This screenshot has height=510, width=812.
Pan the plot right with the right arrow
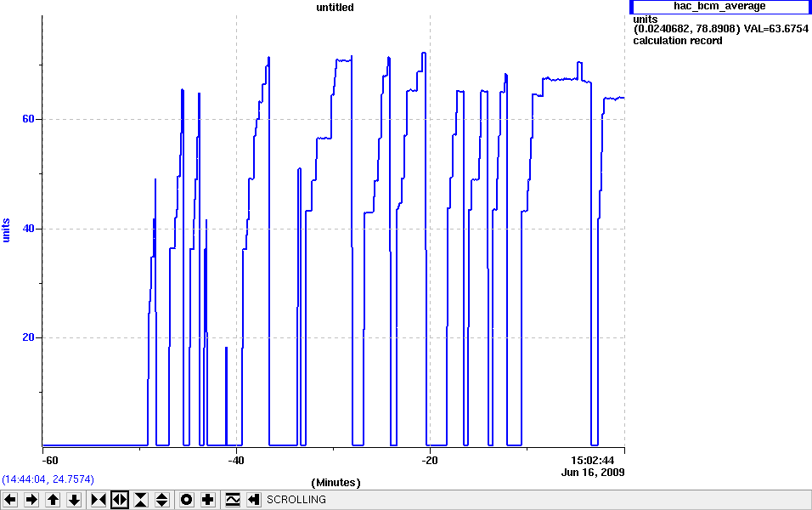[31, 500]
